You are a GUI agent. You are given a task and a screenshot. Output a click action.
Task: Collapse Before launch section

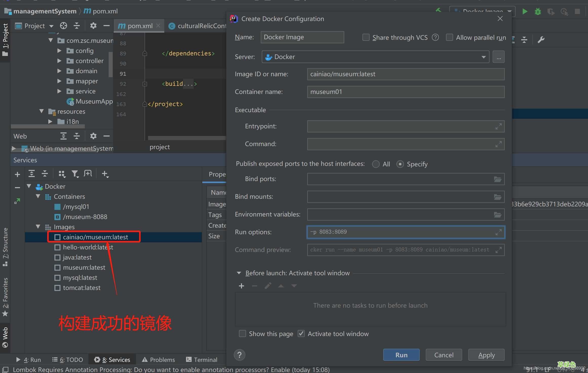pyautogui.click(x=239, y=273)
